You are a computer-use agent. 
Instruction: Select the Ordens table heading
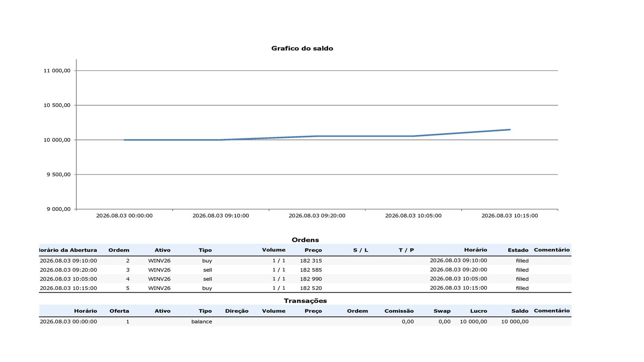[x=305, y=240]
